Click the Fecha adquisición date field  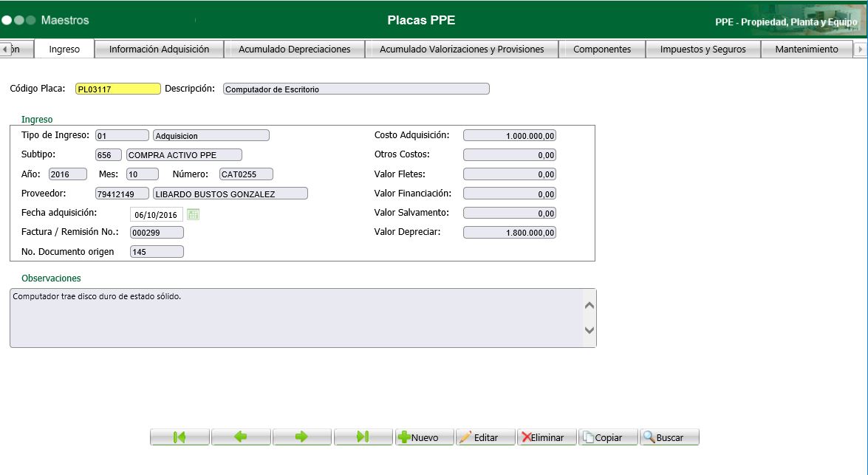tap(156, 214)
